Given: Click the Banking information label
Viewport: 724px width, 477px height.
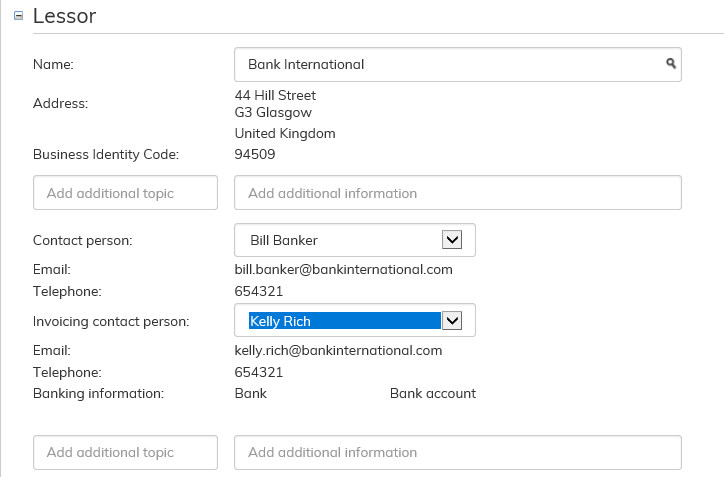Looking at the screenshot, I should (x=98, y=394).
